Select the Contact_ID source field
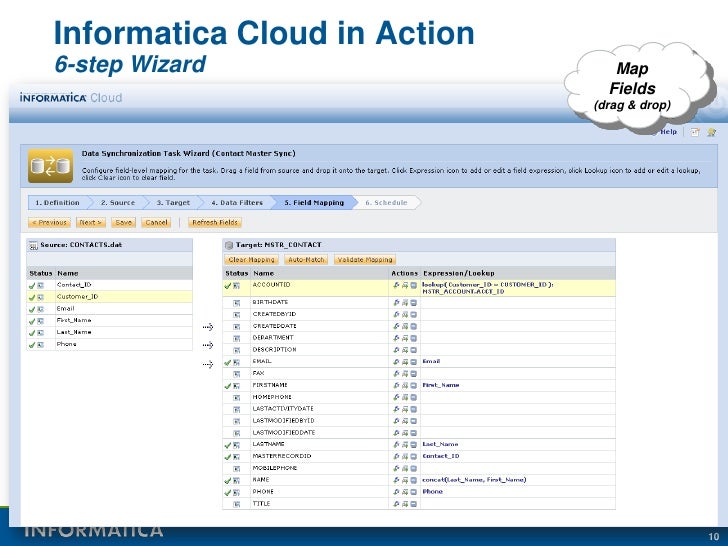 [x=110, y=285]
